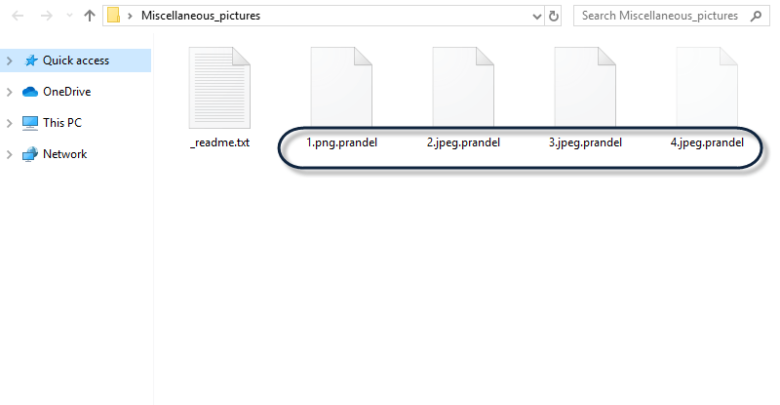This screenshot has width=780, height=405.
Task: Click the Back navigation arrow
Action: click(x=18, y=16)
